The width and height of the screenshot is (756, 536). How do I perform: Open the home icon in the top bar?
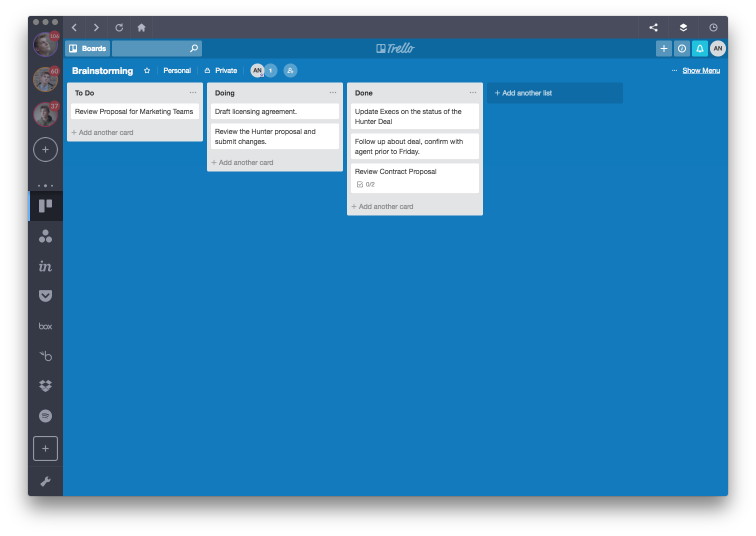(141, 27)
